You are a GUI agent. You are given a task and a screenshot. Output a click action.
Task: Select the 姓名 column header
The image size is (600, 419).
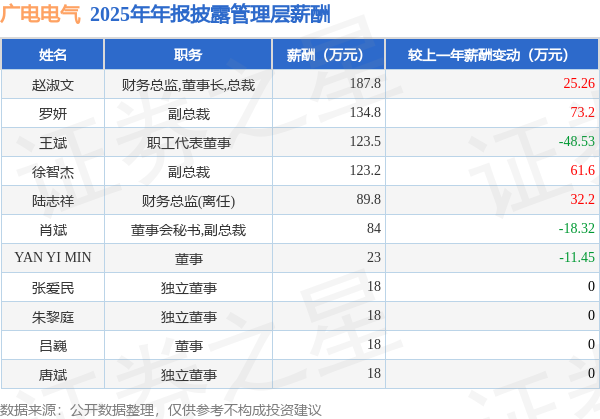[53, 55]
